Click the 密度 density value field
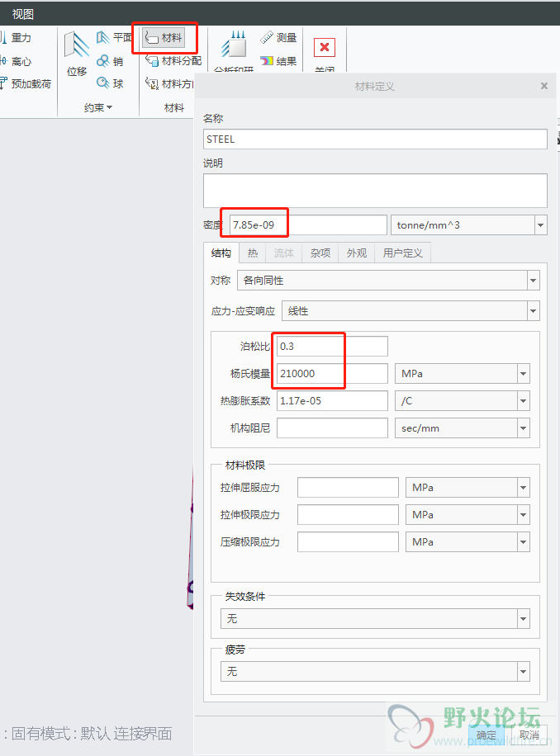 coord(308,225)
